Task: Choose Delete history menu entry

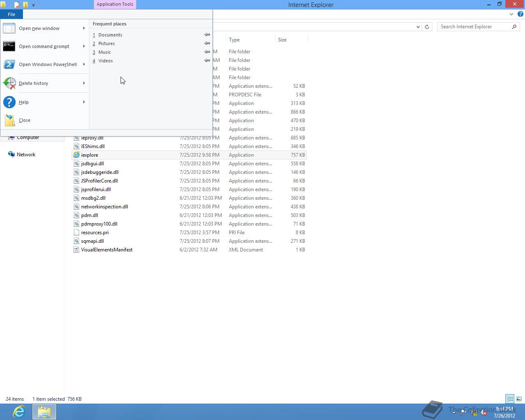Action: [x=45, y=83]
